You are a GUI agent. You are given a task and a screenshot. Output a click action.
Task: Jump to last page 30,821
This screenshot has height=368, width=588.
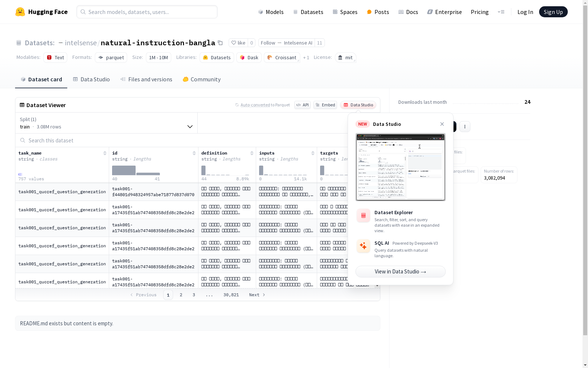point(231,295)
